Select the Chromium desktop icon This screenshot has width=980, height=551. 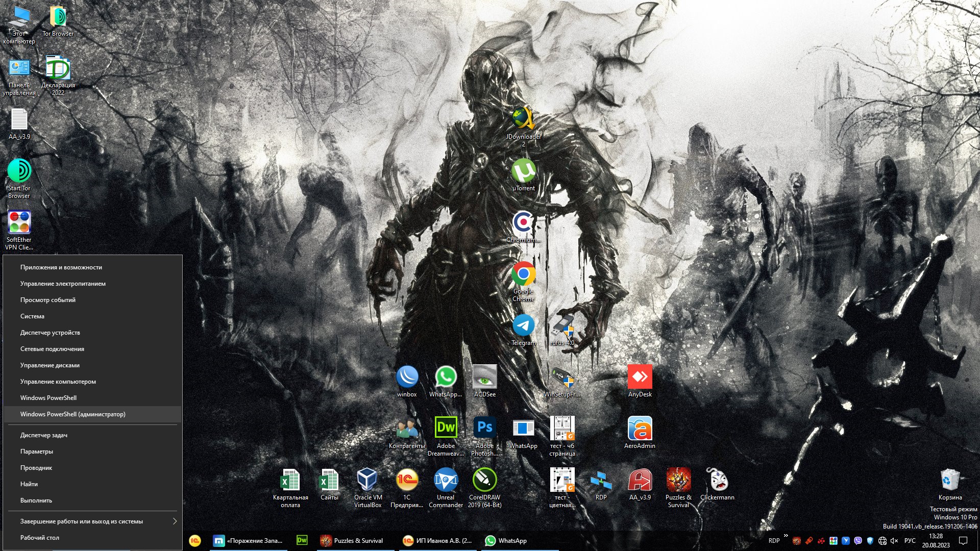[x=524, y=227]
